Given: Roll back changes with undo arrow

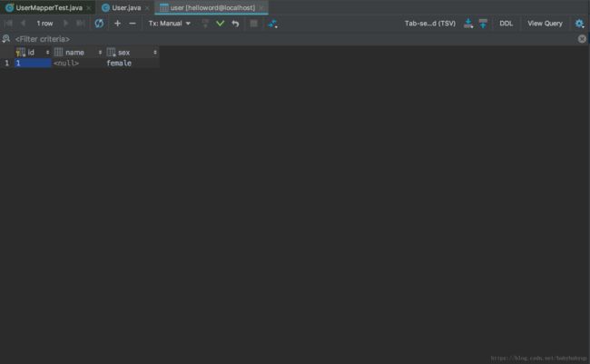Looking at the screenshot, I should pos(236,24).
